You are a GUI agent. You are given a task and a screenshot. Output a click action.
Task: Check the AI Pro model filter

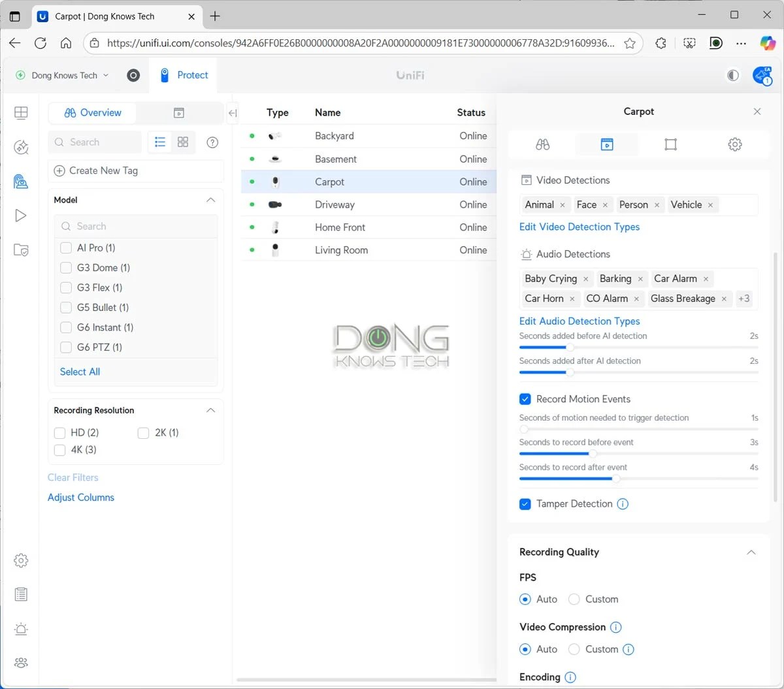(x=66, y=248)
